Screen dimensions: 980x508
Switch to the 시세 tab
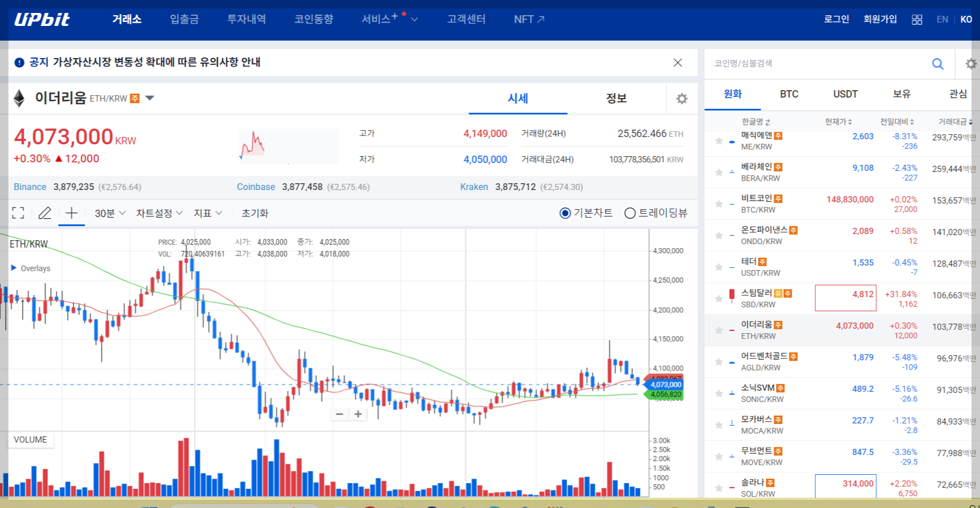518,99
